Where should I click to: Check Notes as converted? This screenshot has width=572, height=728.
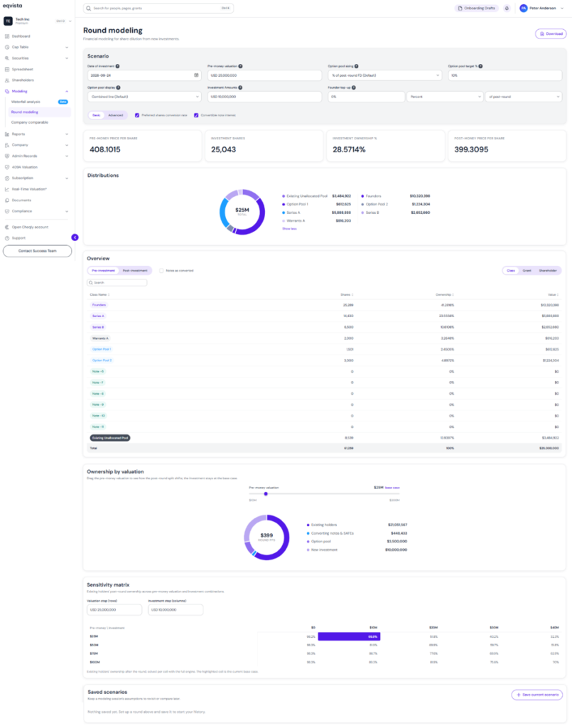[161, 271]
